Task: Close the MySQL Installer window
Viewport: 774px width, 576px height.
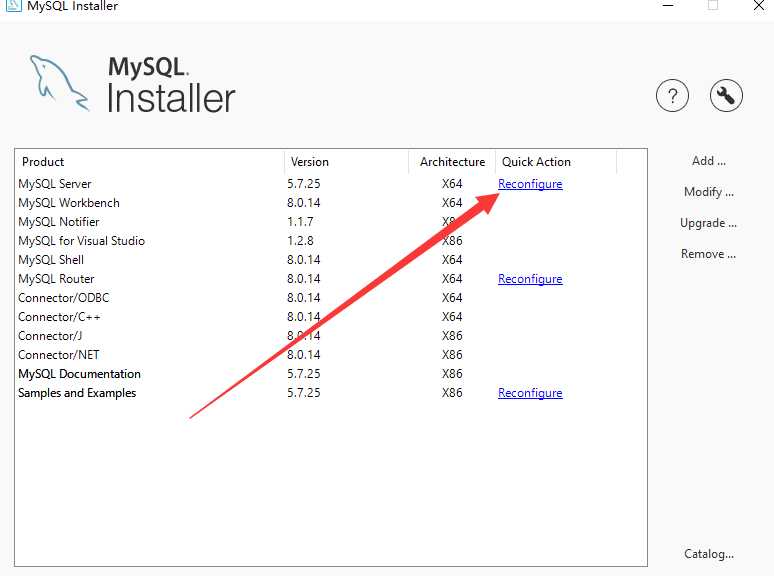Action: click(x=759, y=5)
